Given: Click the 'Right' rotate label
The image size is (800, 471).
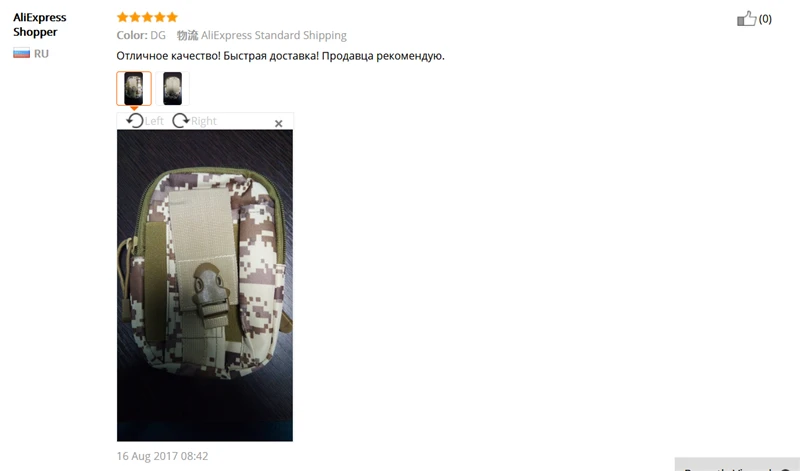Looking at the screenshot, I should pos(204,121).
